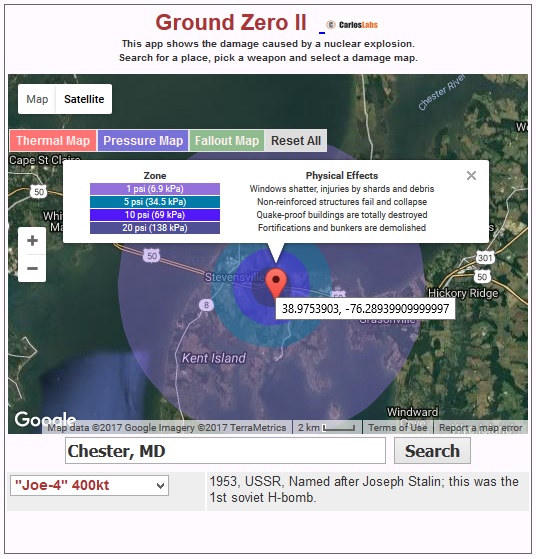
Task: Click the 2 km scale control
Action: point(327,427)
